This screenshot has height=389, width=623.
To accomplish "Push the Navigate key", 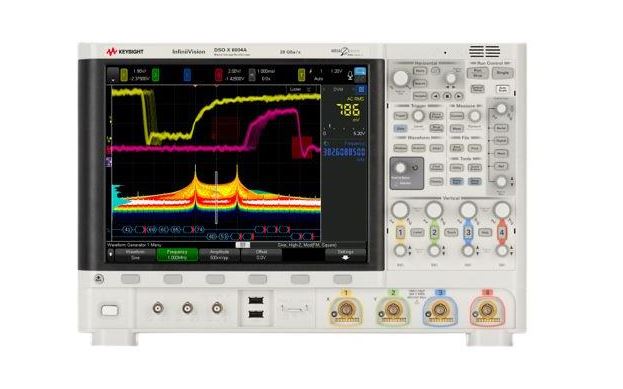I will (x=420, y=96).
